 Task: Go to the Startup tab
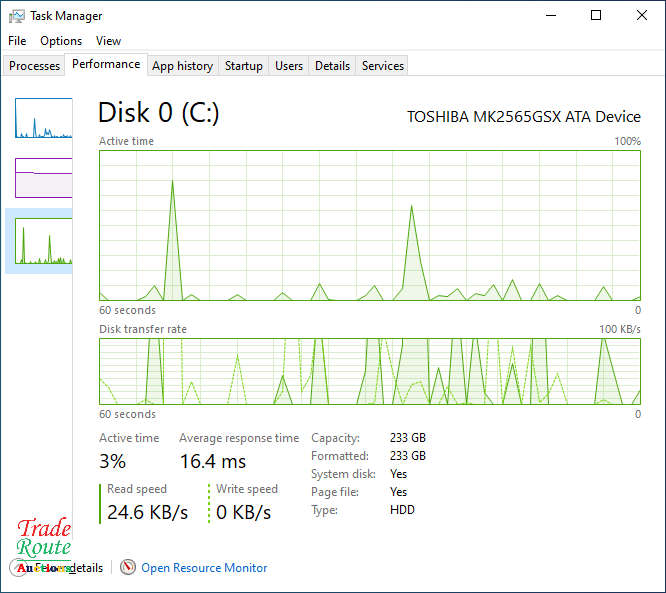243,66
